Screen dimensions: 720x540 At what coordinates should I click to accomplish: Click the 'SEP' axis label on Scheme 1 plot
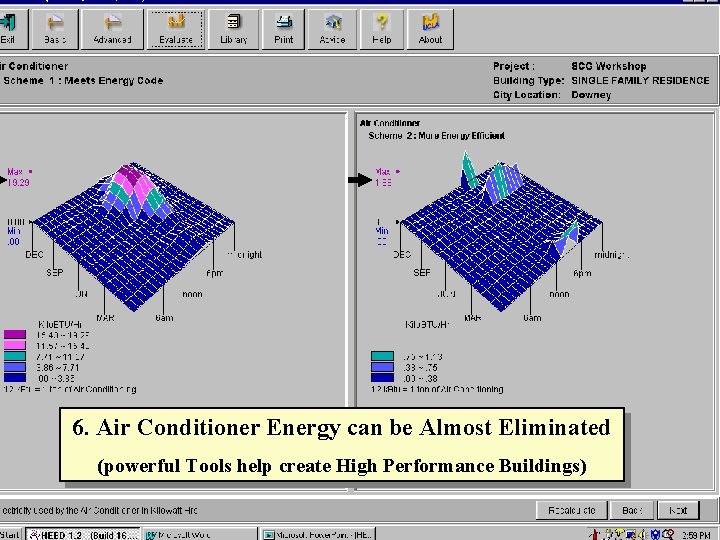click(x=55, y=273)
